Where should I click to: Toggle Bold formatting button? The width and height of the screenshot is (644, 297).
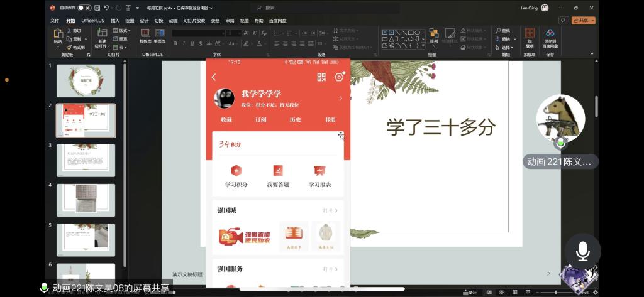[175, 43]
